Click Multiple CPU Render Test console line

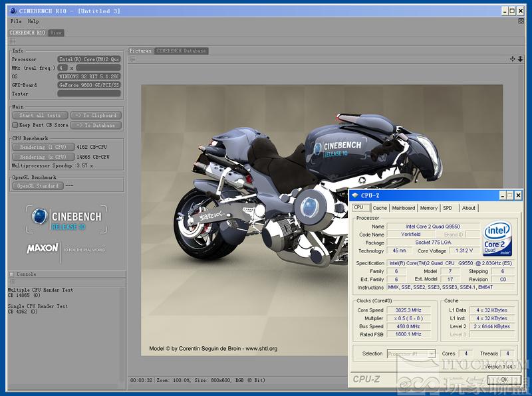click(x=41, y=290)
